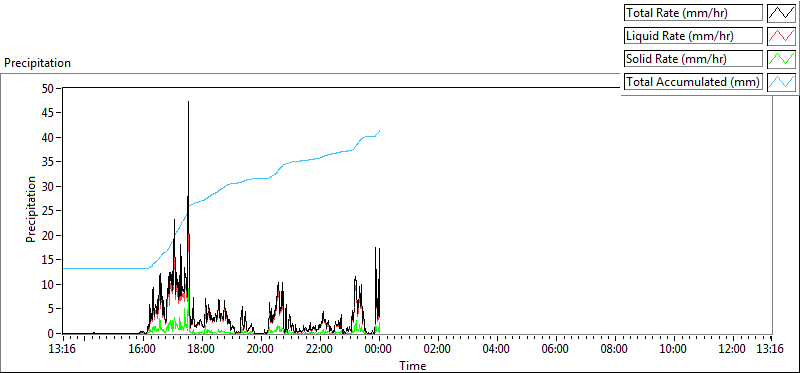The width and height of the screenshot is (800, 373).
Task: Click the 02:00 time axis label
Action: pos(438,349)
